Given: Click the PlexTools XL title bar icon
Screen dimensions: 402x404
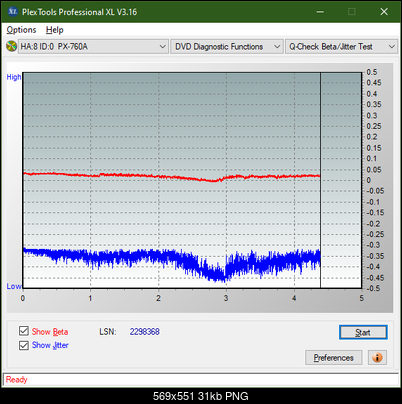Looking at the screenshot, I should pyautogui.click(x=12, y=12).
